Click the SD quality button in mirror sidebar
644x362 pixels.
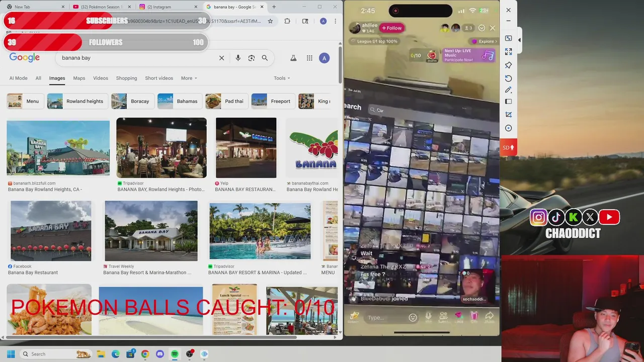click(508, 147)
